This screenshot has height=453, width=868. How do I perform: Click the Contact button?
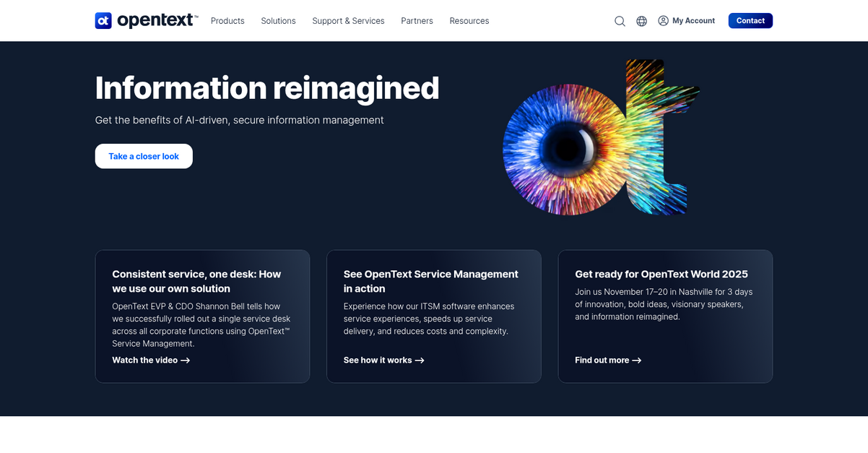(750, 21)
